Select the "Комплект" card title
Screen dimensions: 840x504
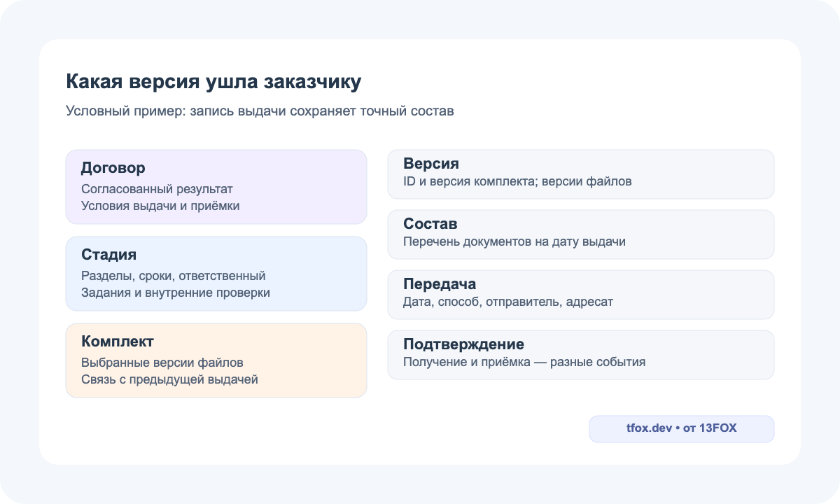[x=118, y=342]
